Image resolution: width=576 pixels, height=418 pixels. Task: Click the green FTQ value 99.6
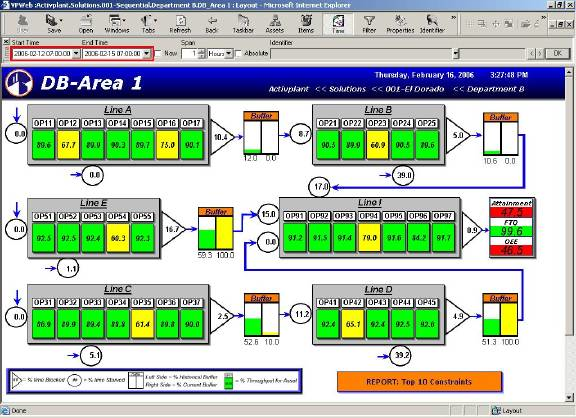tap(512, 231)
